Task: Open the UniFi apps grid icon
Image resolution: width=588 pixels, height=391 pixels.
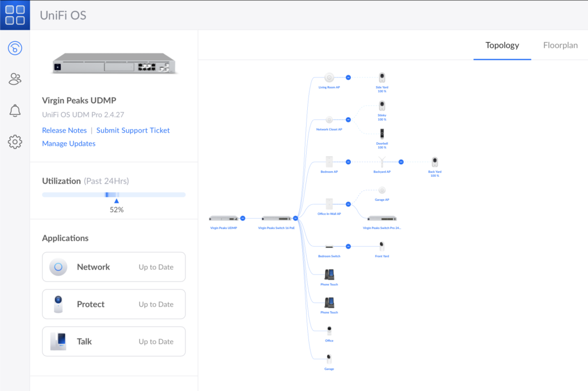Action: tap(15, 15)
